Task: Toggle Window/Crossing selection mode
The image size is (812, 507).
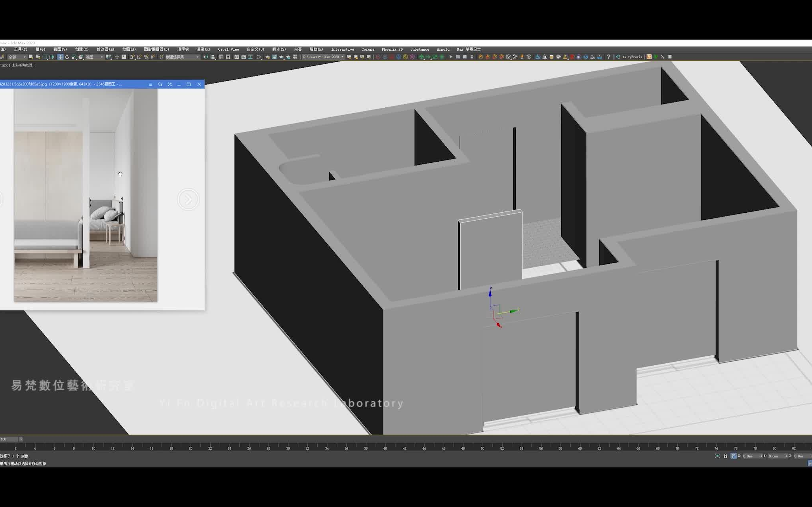Action: pyautogui.click(x=51, y=57)
